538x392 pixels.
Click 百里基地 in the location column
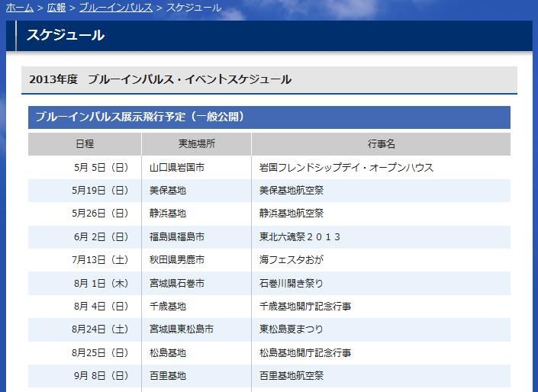168,375
